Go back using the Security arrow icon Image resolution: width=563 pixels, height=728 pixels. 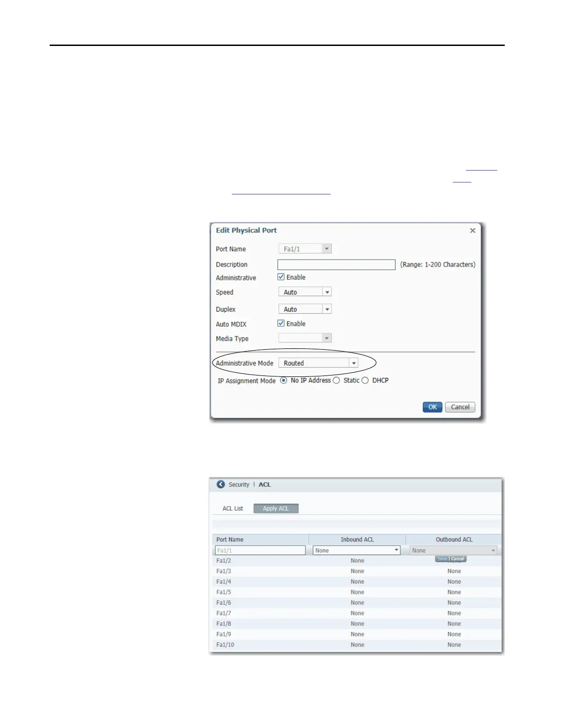tap(221, 484)
